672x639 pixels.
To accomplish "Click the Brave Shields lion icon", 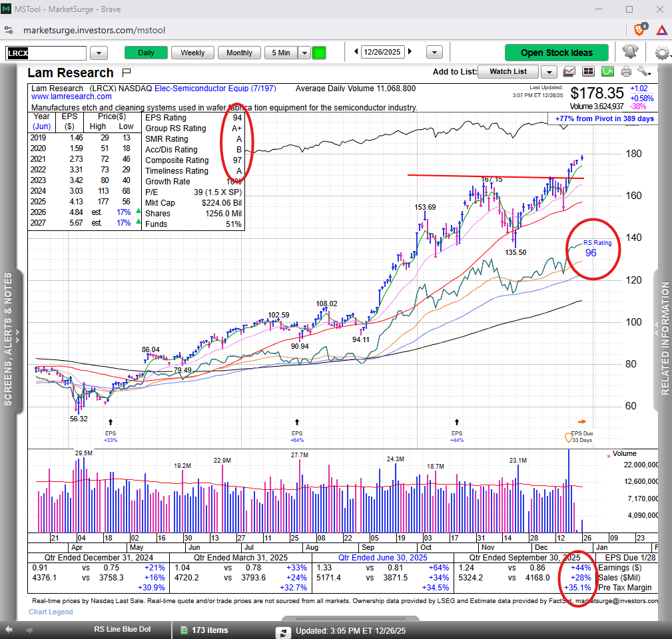I will [x=640, y=29].
